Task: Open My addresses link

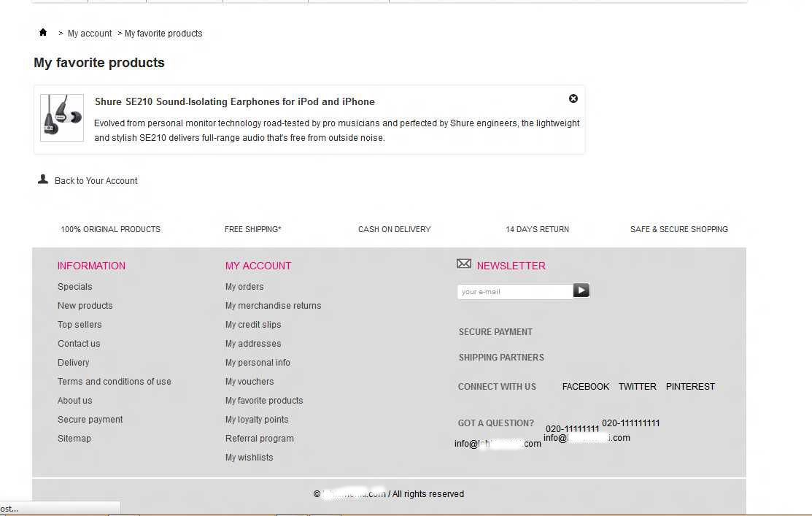Action: tap(253, 344)
